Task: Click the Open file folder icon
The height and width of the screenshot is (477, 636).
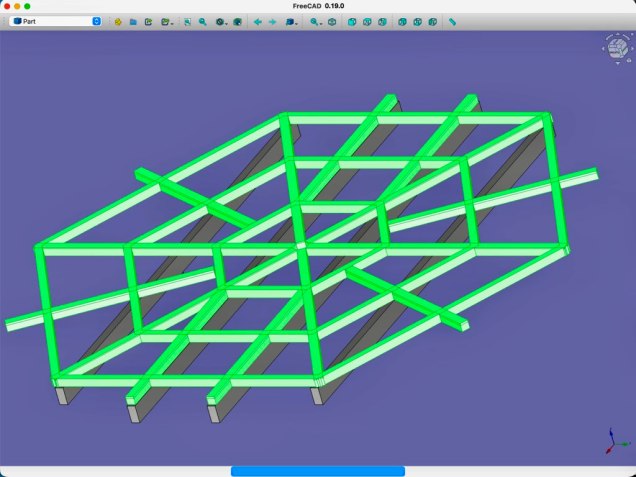Action: (133, 21)
